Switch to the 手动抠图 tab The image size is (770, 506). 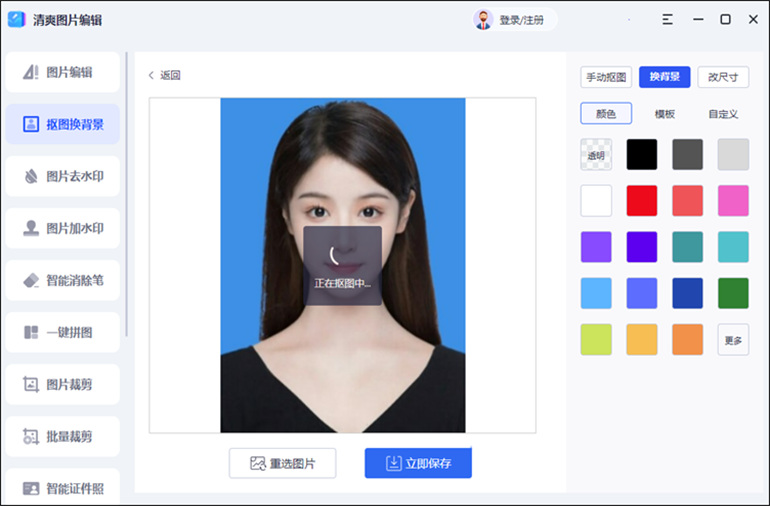606,77
